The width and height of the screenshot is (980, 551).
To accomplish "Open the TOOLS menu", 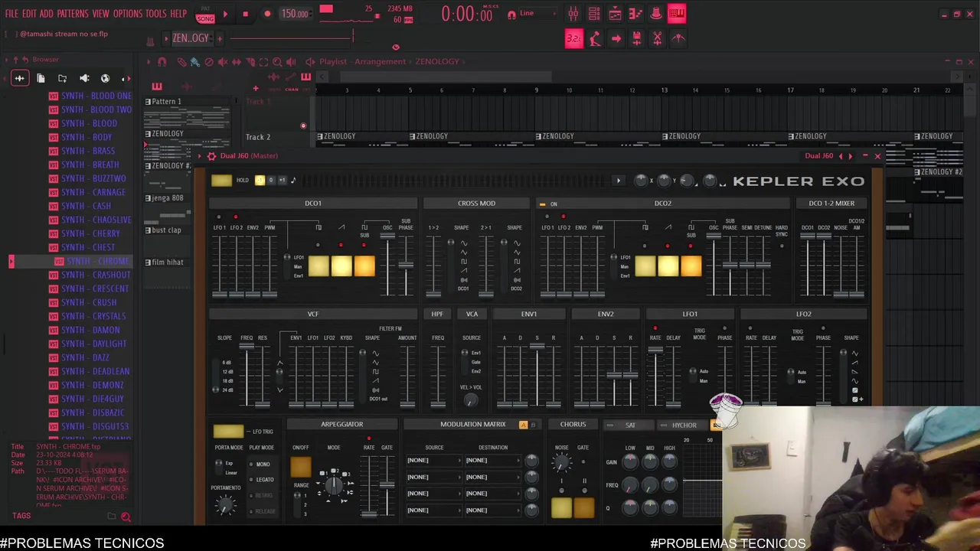I will pos(156,14).
